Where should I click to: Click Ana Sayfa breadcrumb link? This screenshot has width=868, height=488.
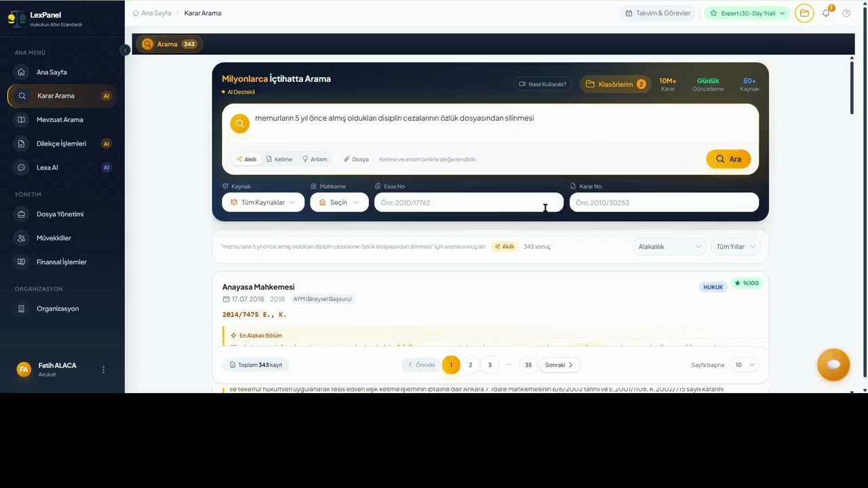[x=156, y=13]
